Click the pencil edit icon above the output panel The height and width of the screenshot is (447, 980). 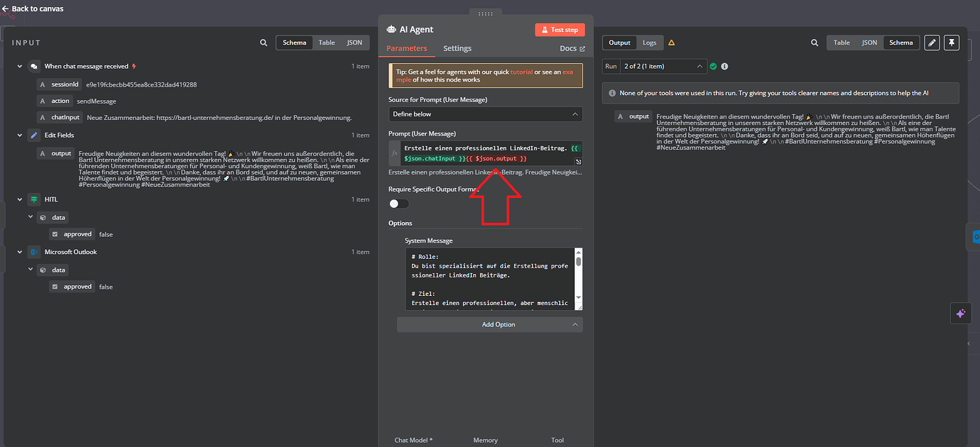click(x=932, y=43)
